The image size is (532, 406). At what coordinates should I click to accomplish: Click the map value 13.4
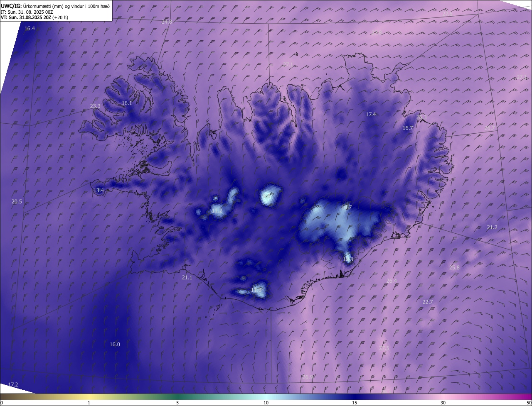(x=99, y=191)
